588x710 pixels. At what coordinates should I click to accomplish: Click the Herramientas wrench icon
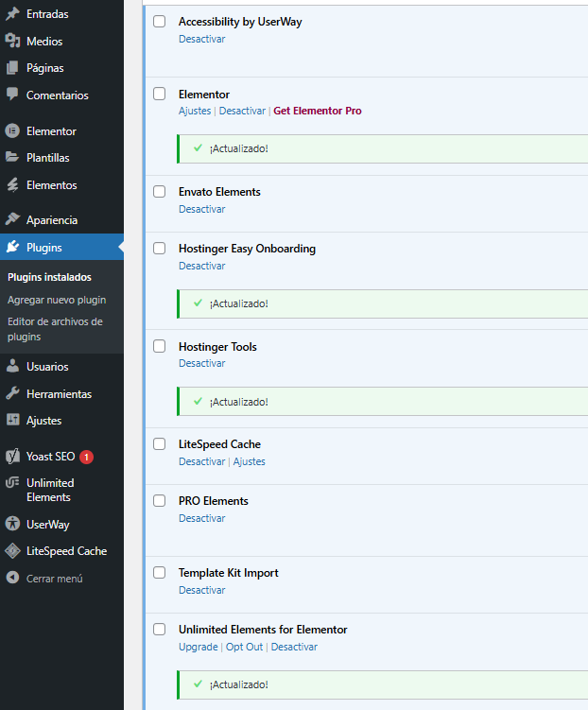[x=12, y=393]
